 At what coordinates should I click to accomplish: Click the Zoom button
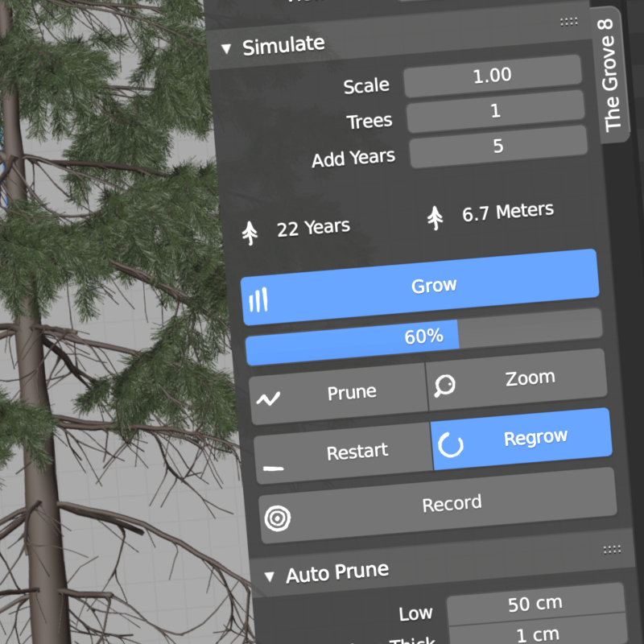pos(517,379)
